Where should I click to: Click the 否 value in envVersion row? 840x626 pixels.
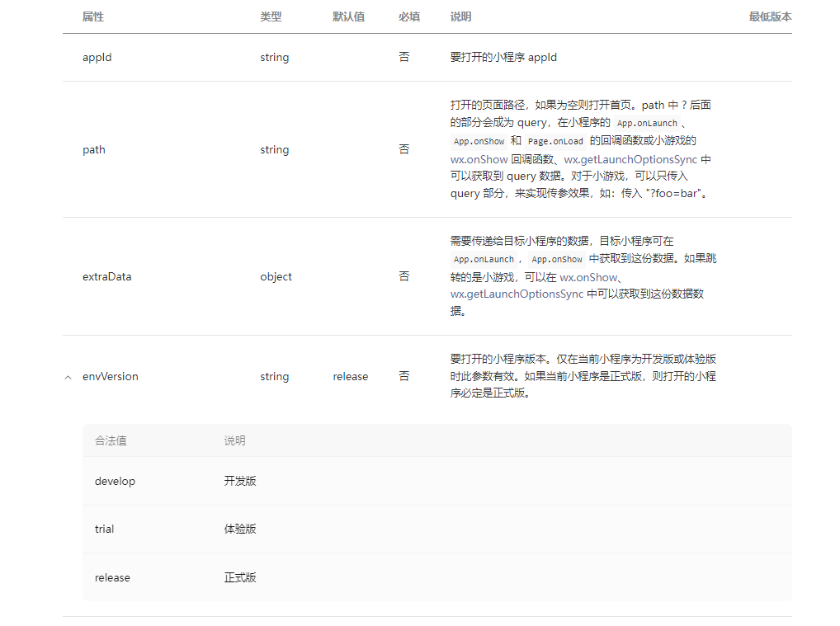pyautogui.click(x=404, y=376)
